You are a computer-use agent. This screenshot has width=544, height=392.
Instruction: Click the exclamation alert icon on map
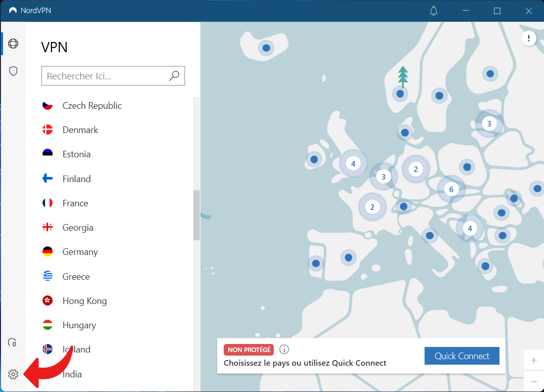(529, 38)
